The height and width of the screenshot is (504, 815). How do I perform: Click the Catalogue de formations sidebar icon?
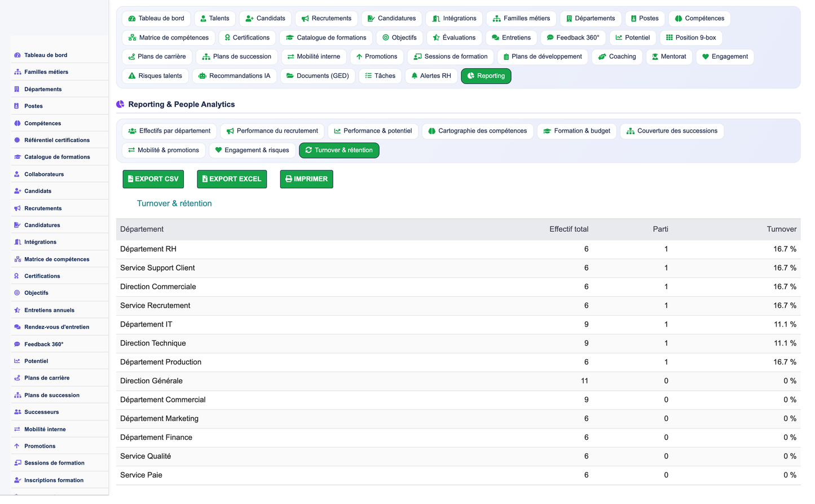17,157
